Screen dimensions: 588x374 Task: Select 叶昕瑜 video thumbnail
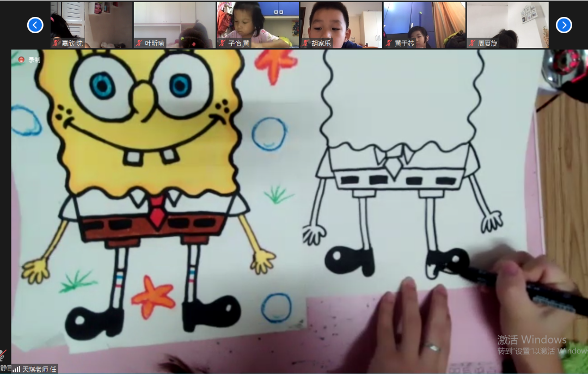click(175, 24)
